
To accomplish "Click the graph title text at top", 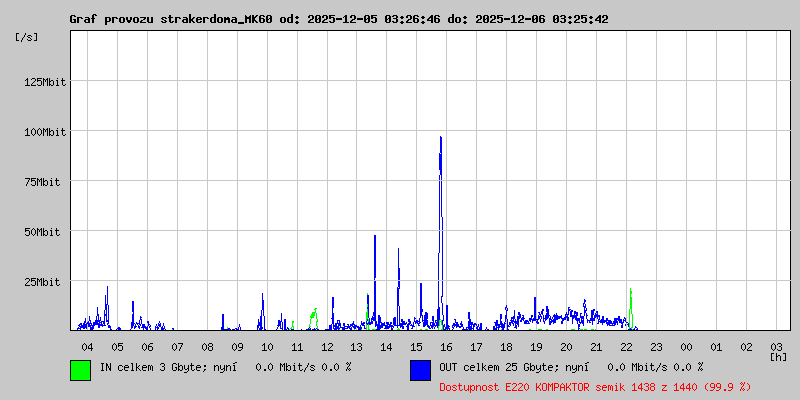I will click(338, 19).
